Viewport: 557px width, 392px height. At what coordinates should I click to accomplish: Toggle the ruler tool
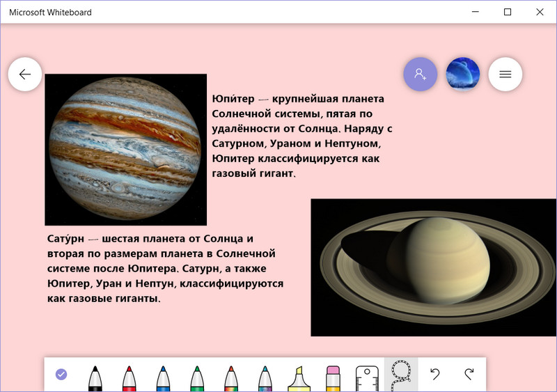point(367,379)
